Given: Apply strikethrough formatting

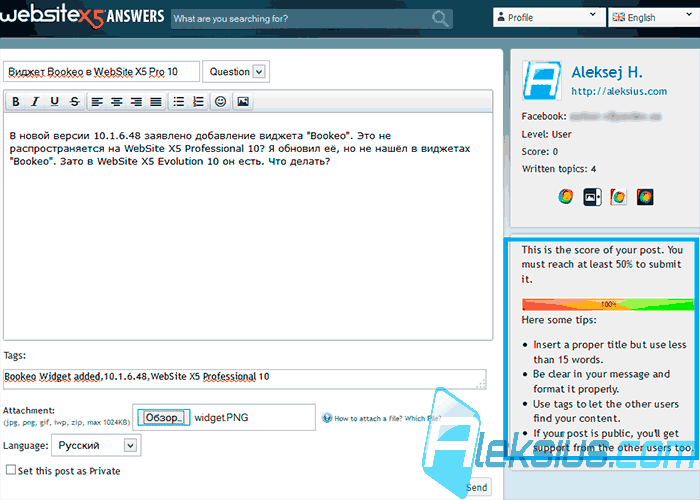Looking at the screenshot, I should 75,102.
